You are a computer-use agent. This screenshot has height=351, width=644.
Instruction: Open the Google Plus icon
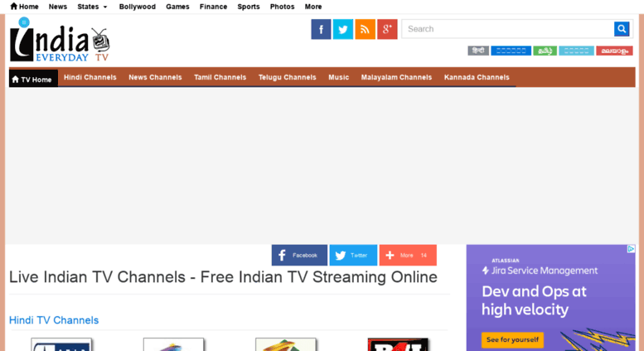387,30
